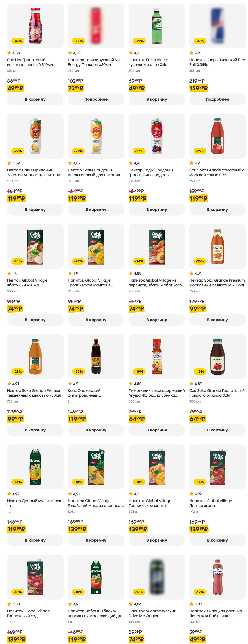248x644 pixels.
Task: Open Нектар Сады Придонья Золотой Ананас title
Action: pyautogui.click(x=35, y=172)
